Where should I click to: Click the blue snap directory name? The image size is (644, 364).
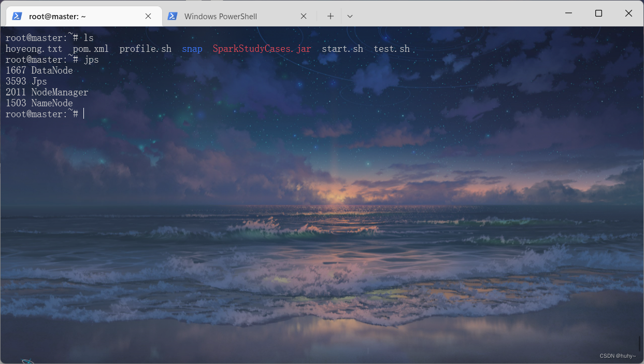click(x=192, y=49)
